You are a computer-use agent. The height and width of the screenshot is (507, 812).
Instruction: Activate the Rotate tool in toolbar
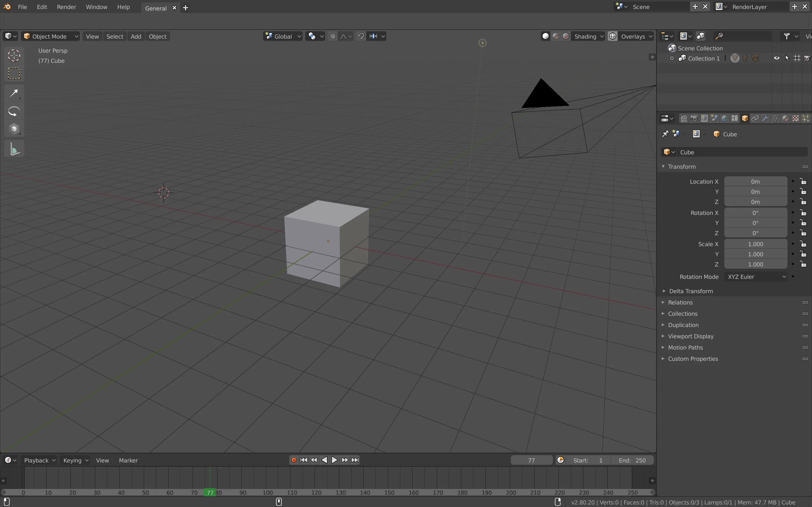[x=14, y=111]
